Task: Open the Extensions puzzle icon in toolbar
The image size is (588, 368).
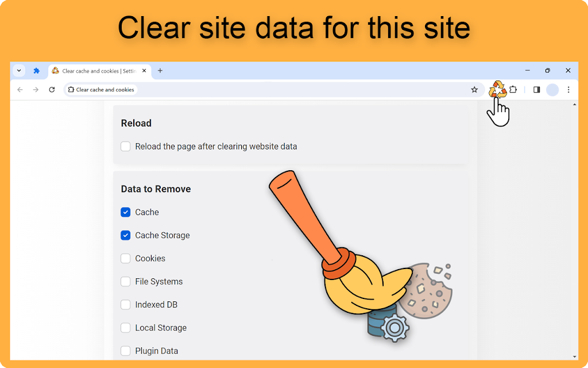Action: [513, 90]
